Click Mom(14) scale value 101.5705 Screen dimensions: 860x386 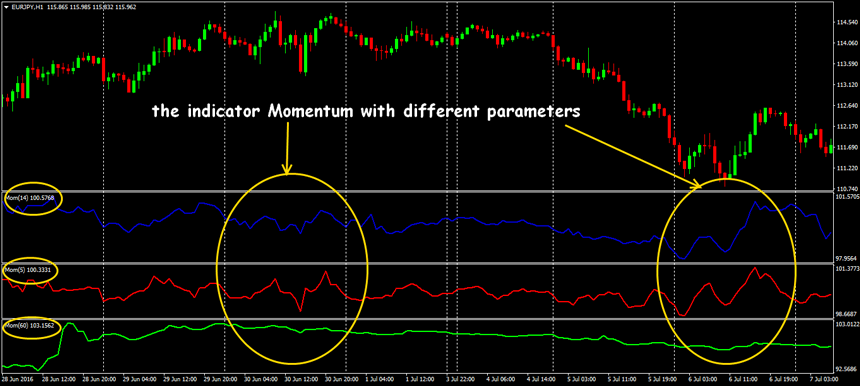coord(847,196)
